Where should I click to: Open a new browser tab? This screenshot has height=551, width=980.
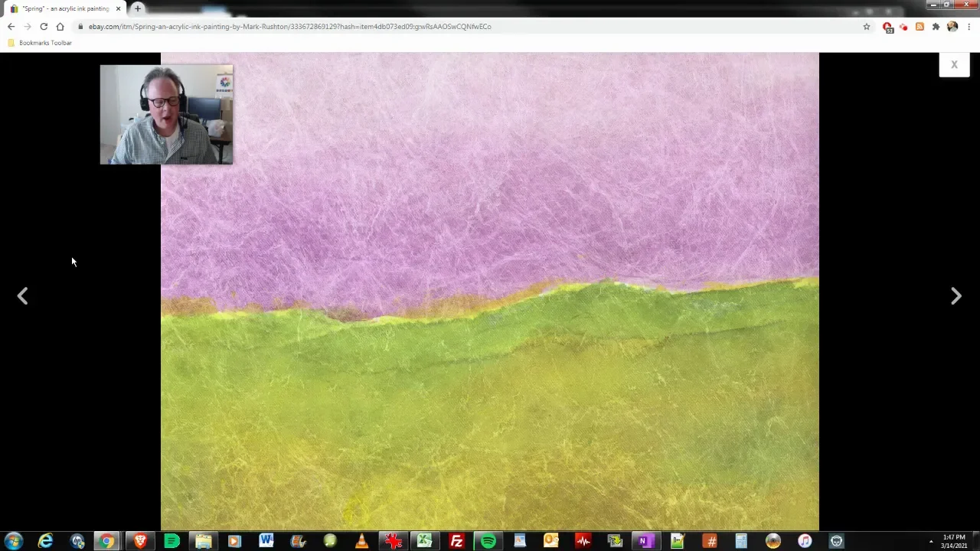pos(138,8)
